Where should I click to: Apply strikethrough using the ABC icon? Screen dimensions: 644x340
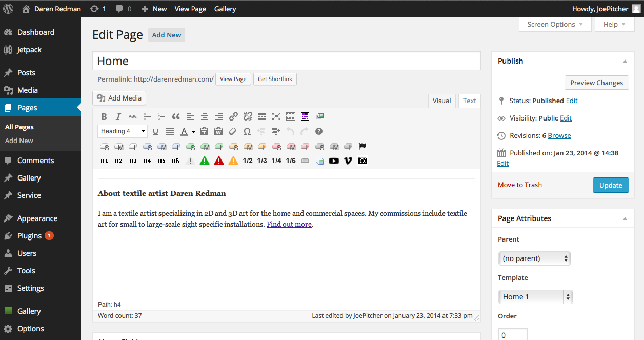click(x=133, y=116)
